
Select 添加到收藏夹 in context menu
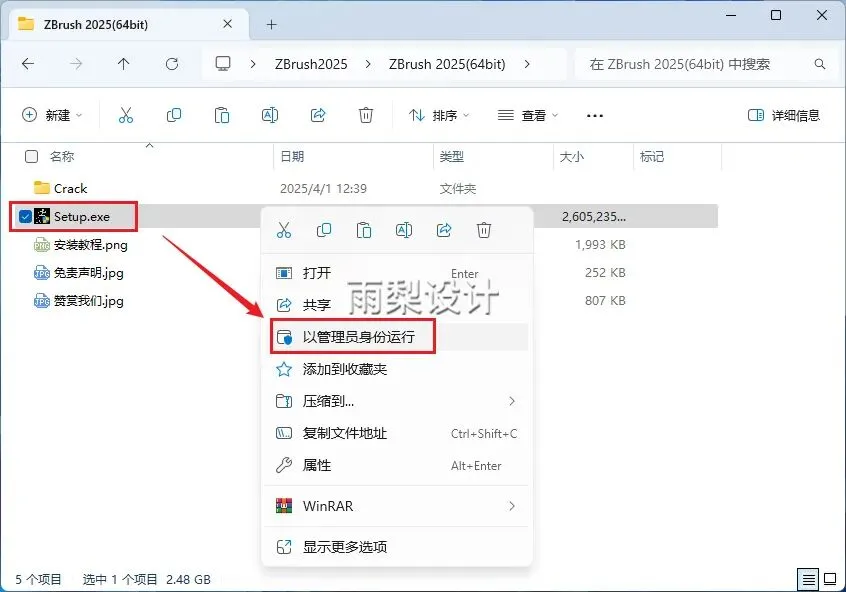[397, 369]
